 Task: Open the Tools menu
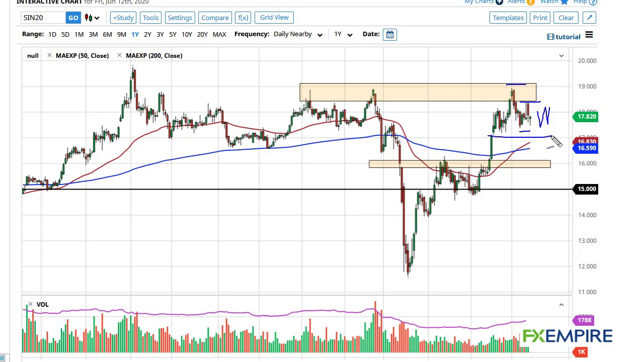[150, 18]
